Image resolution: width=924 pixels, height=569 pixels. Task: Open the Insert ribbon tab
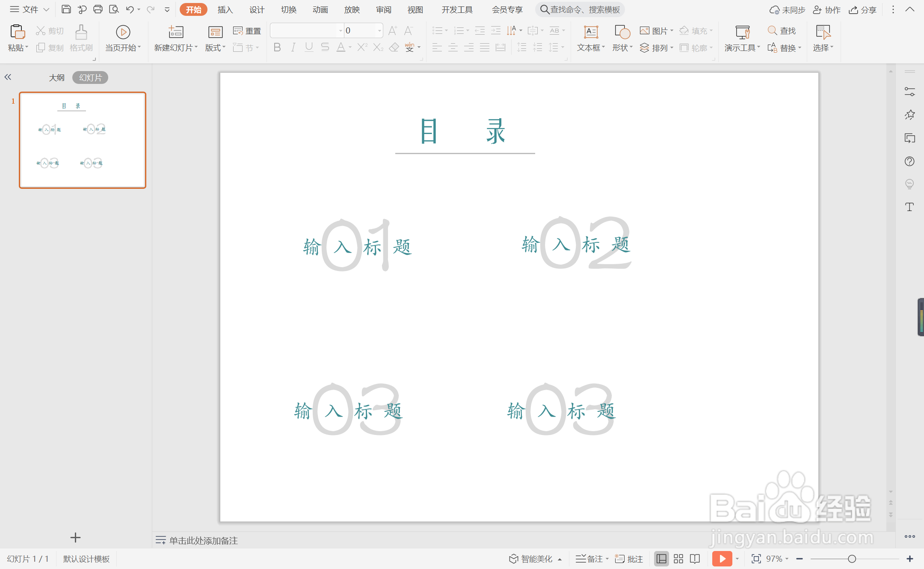pos(225,9)
